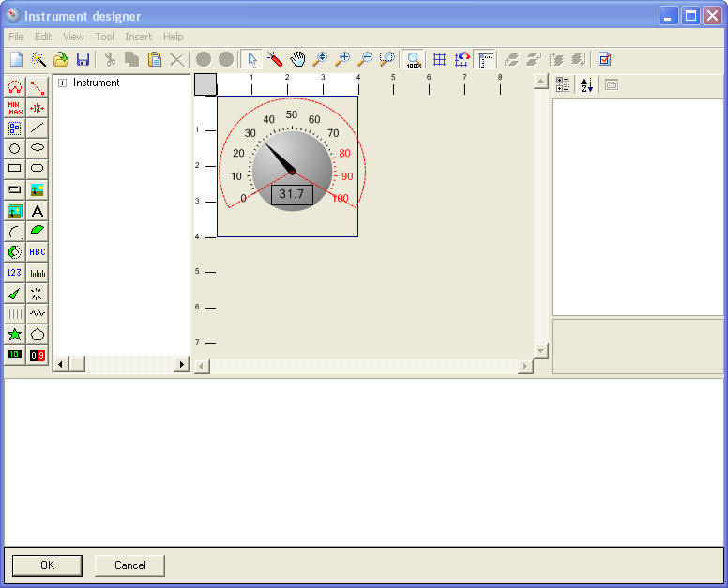The image size is (728, 588).
Task: Select the green star shape tool
Action: 14,335
